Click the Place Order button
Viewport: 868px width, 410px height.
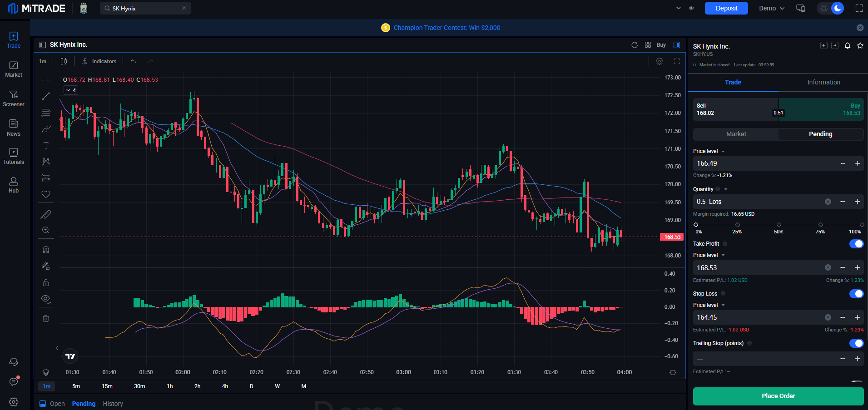pos(778,396)
